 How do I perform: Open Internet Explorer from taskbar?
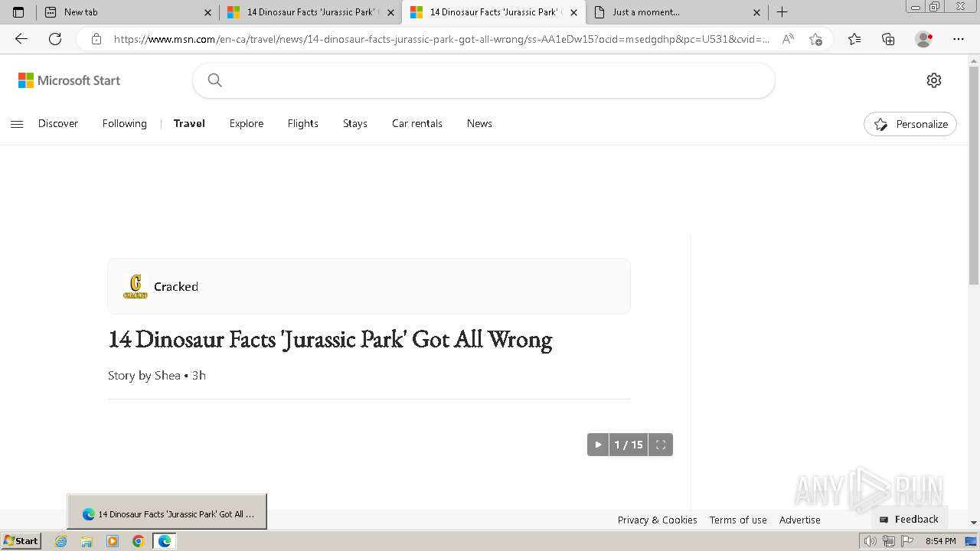[x=61, y=541]
